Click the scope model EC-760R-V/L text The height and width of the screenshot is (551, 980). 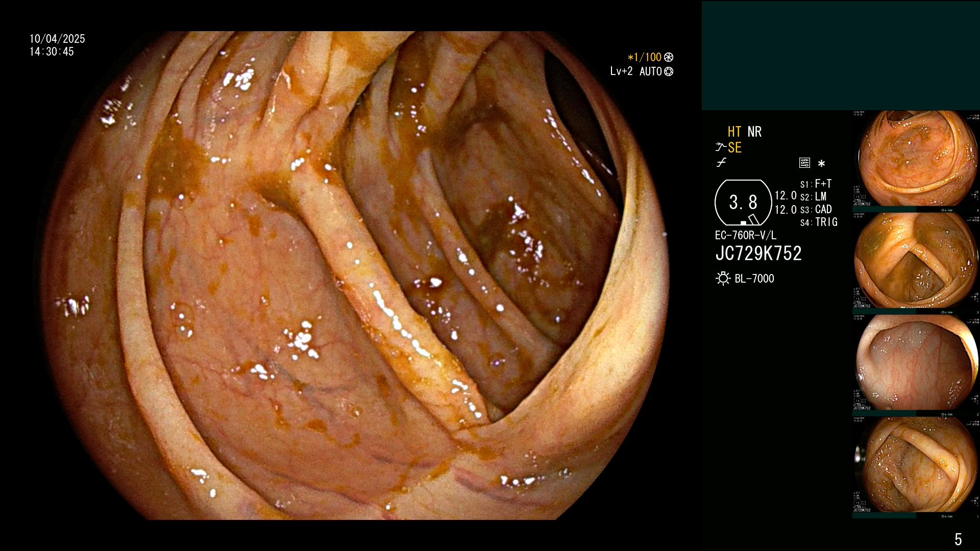pyautogui.click(x=745, y=235)
